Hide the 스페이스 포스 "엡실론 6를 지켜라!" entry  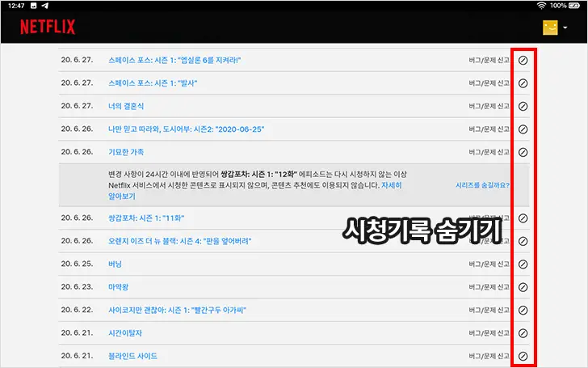coord(523,61)
